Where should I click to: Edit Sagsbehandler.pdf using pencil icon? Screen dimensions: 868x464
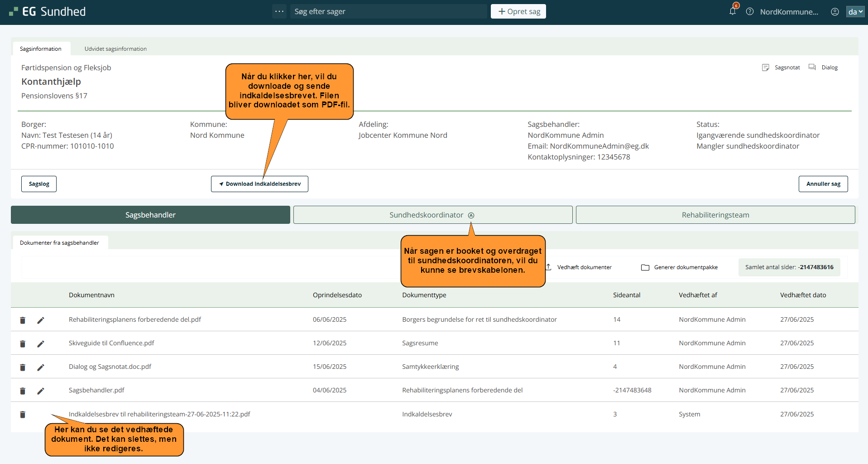click(x=41, y=391)
